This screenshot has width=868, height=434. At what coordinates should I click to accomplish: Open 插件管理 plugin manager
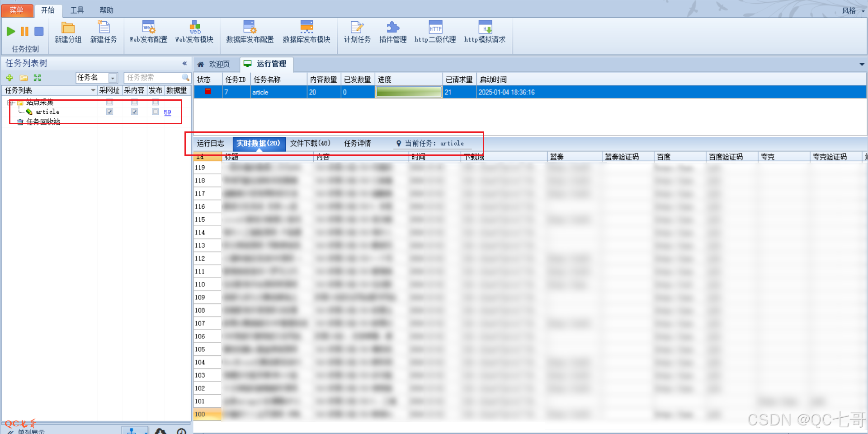tap(392, 28)
